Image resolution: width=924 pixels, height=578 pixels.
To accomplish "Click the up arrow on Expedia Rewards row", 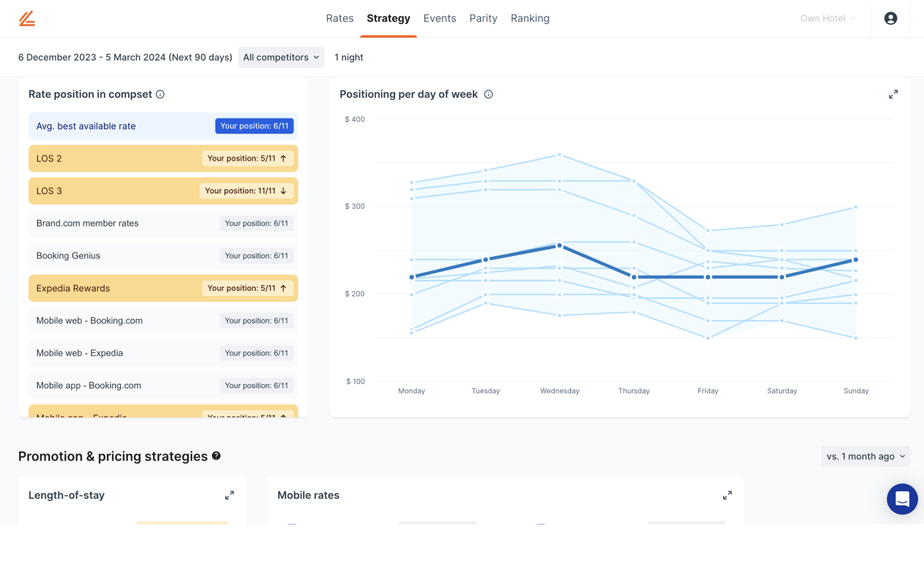I will [283, 288].
